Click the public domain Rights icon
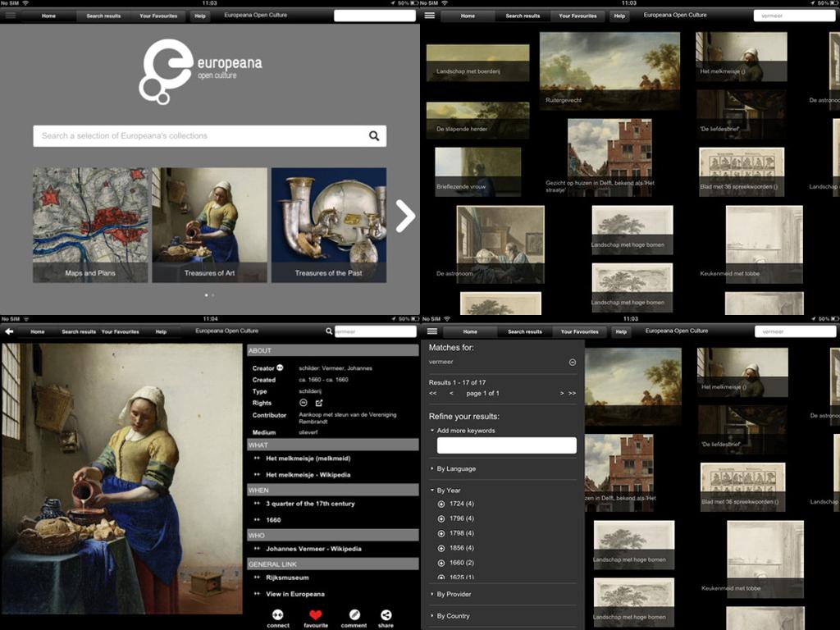The image size is (840, 630). click(304, 403)
